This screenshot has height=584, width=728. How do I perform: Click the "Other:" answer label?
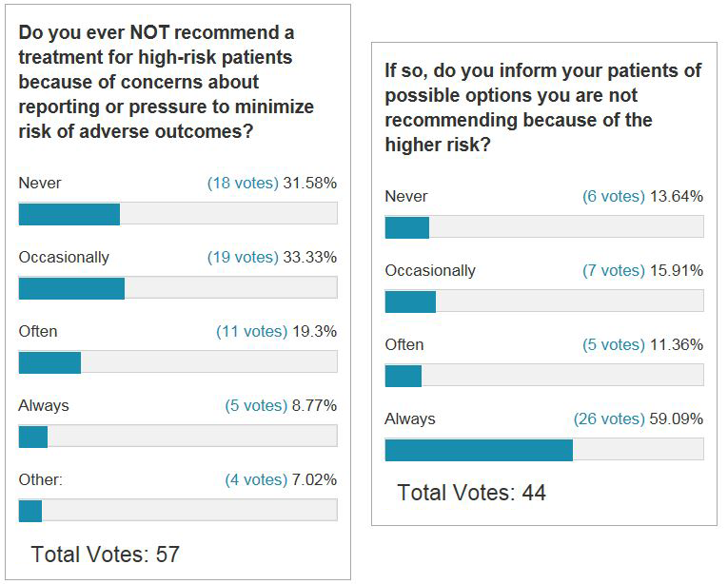pos(41,479)
